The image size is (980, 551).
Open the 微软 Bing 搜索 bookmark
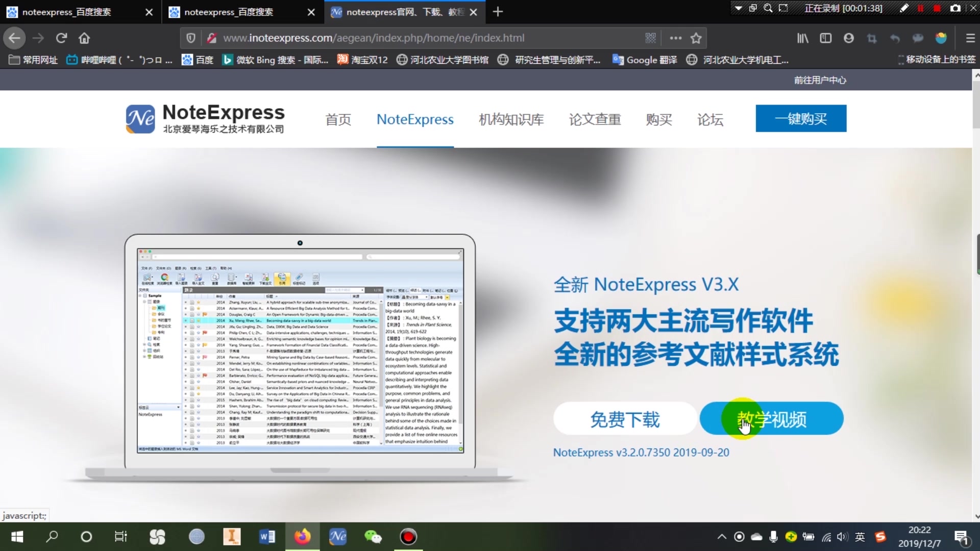click(x=275, y=60)
